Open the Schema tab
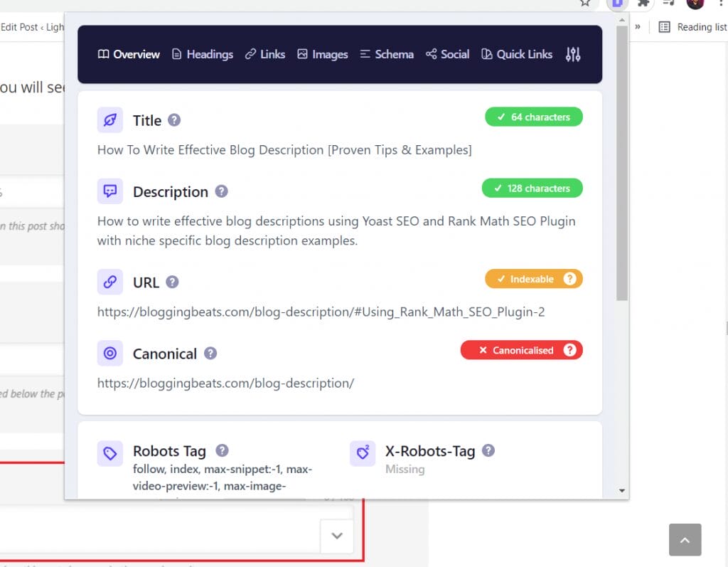Image resolution: width=728 pixels, height=567 pixels. tap(387, 54)
